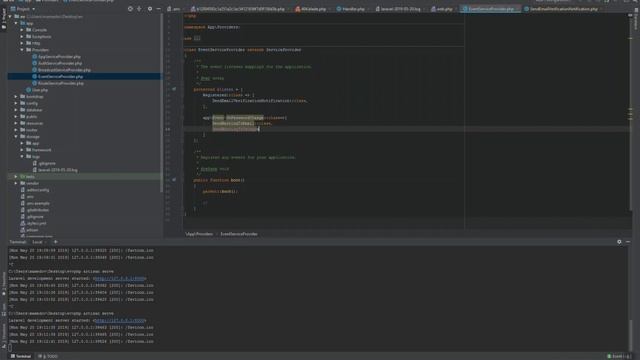Select the resources folder in the tree
Image resolution: width=640 pixels, height=360 pixels.
click(34, 123)
